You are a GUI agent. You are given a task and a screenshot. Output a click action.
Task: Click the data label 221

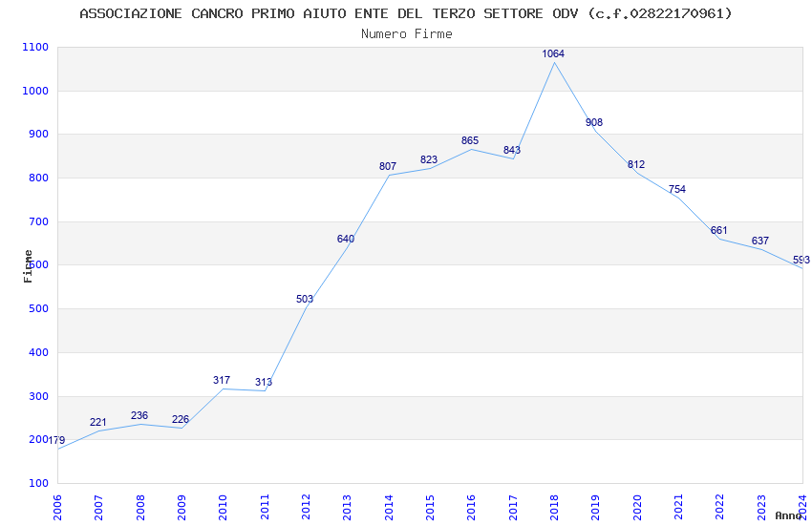click(x=97, y=423)
